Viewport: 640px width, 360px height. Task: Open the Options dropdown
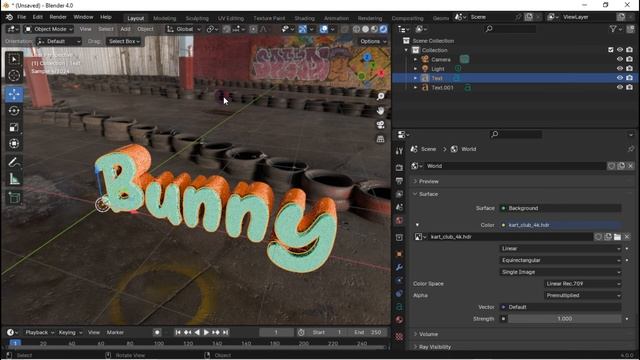tap(373, 41)
